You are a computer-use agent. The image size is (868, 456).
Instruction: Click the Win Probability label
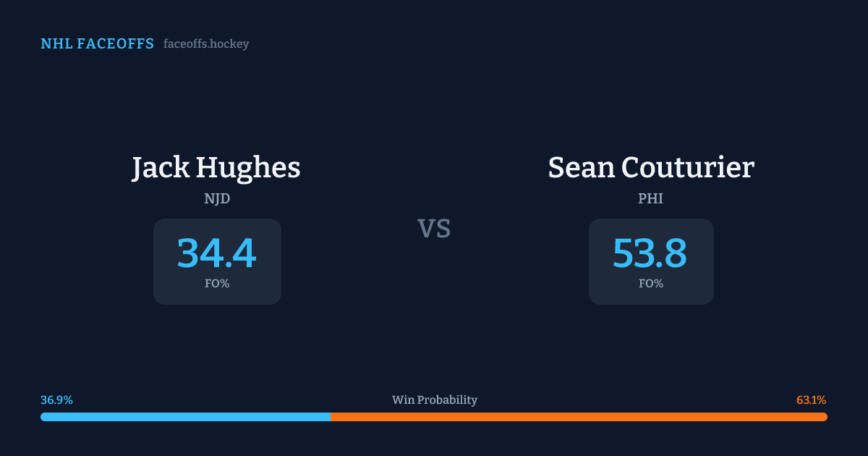(x=434, y=400)
